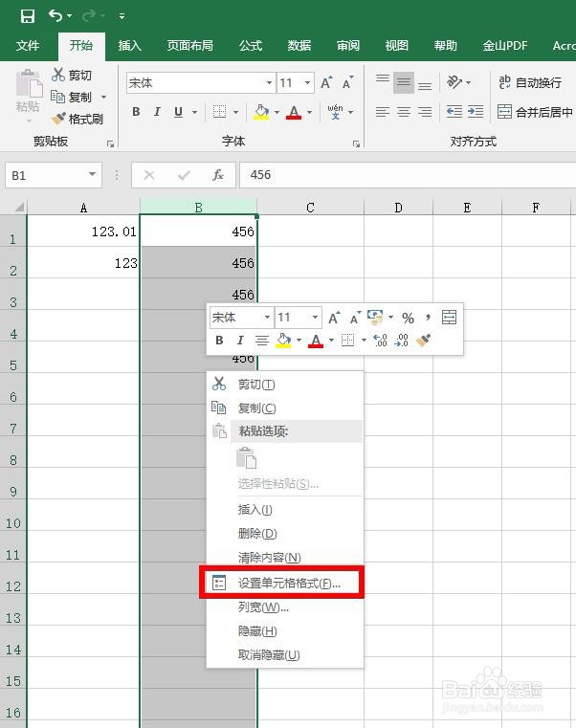Choose 复制(C) from the context menu
The width and height of the screenshot is (576, 728).
click(284, 408)
